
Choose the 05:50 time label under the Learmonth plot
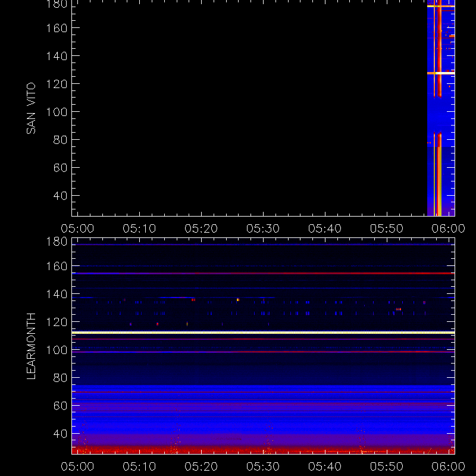pos(386,466)
